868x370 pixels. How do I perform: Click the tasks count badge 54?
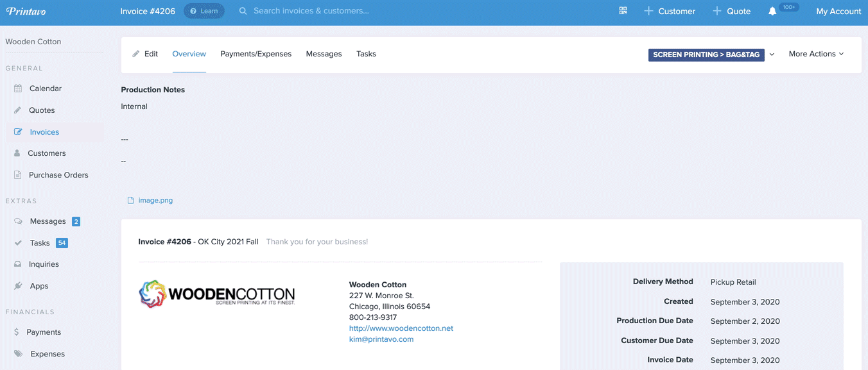(x=62, y=243)
